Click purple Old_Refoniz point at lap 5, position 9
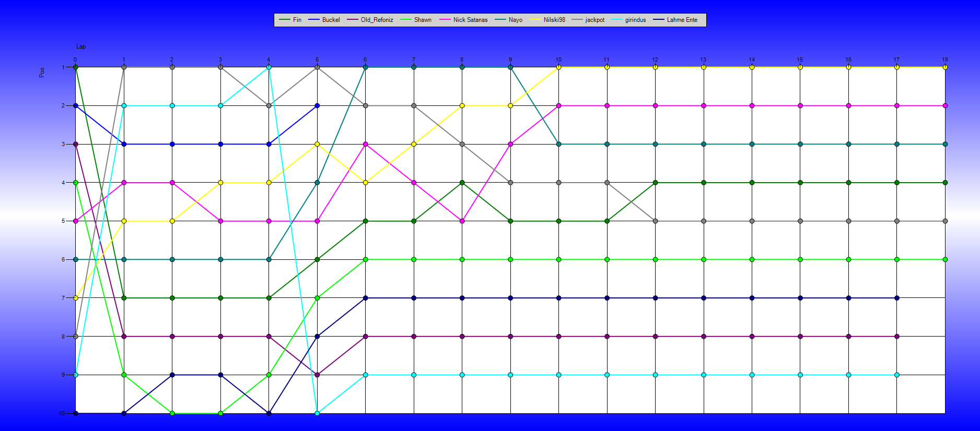 (x=317, y=375)
